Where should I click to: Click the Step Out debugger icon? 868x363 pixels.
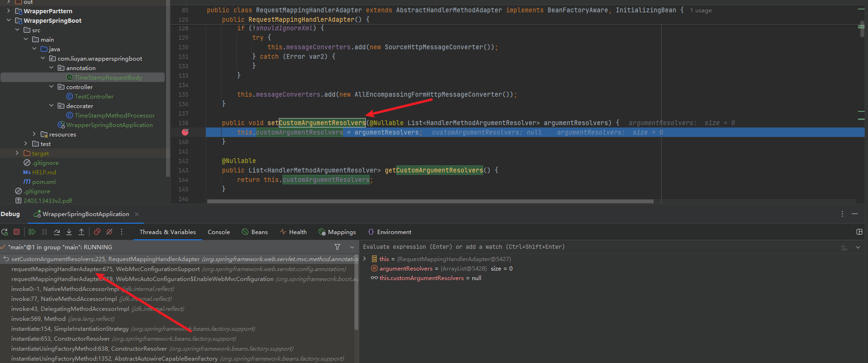pyautogui.click(x=81, y=232)
